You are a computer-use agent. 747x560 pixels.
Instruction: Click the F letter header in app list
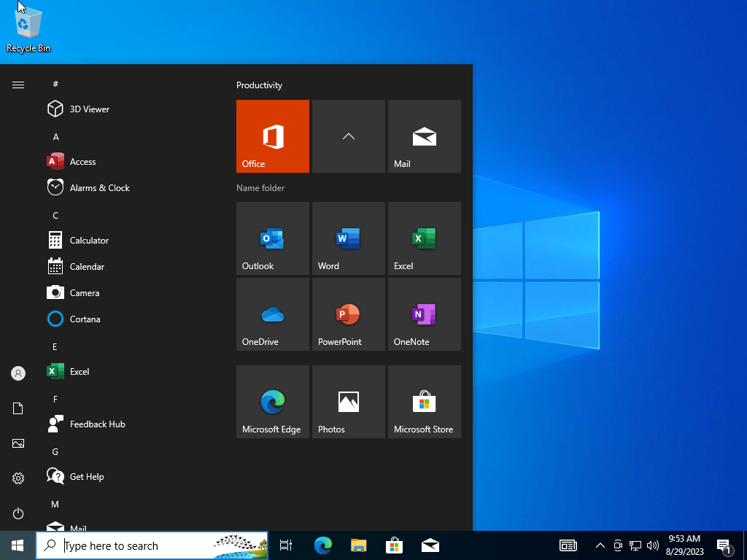point(55,399)
